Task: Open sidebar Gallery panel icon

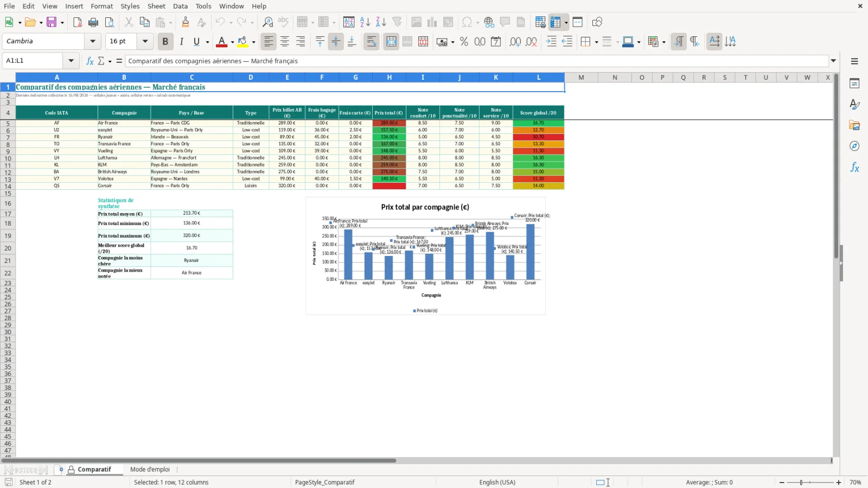Action: [x=854, y=125]
